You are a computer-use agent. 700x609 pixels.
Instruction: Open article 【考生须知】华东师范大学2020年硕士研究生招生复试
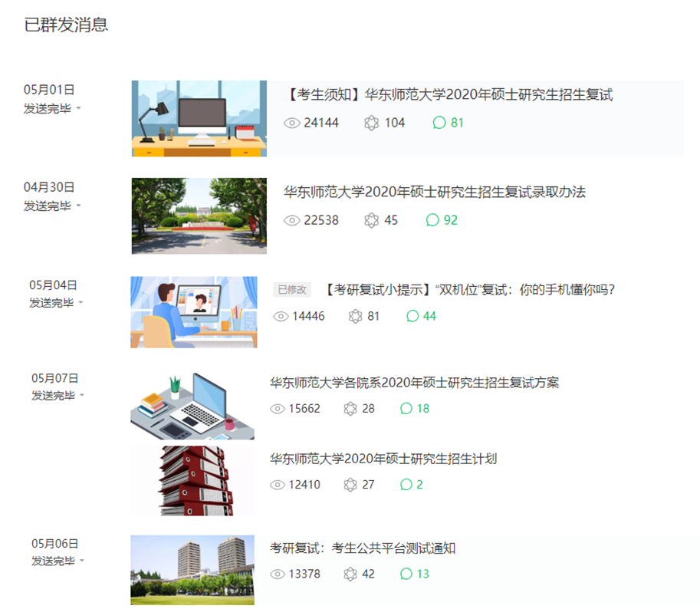pyautogui.click(x=451, y=95)
